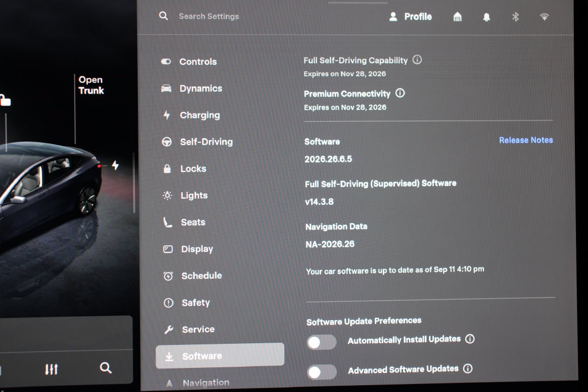Tap Open Trunk on the car view
This screenshot has height=392, width=588.
(91, 85)
